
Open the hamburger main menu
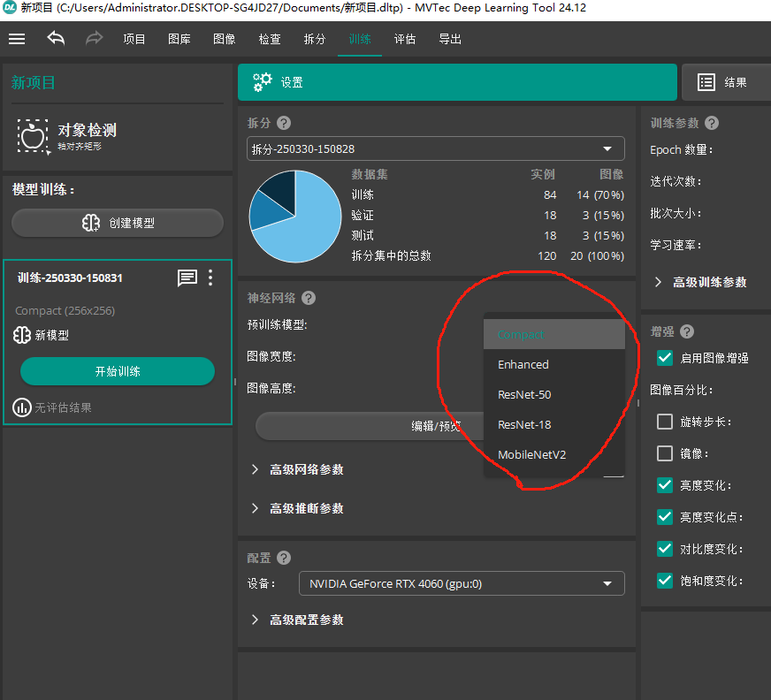click(17, 39)
